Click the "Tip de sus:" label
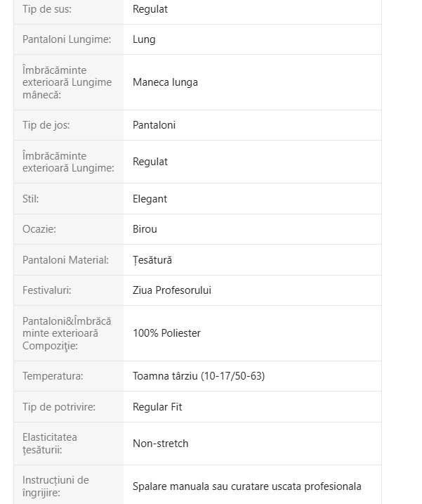Image resolution: width=422 pixels, height=504 pixels. point(46,9)
